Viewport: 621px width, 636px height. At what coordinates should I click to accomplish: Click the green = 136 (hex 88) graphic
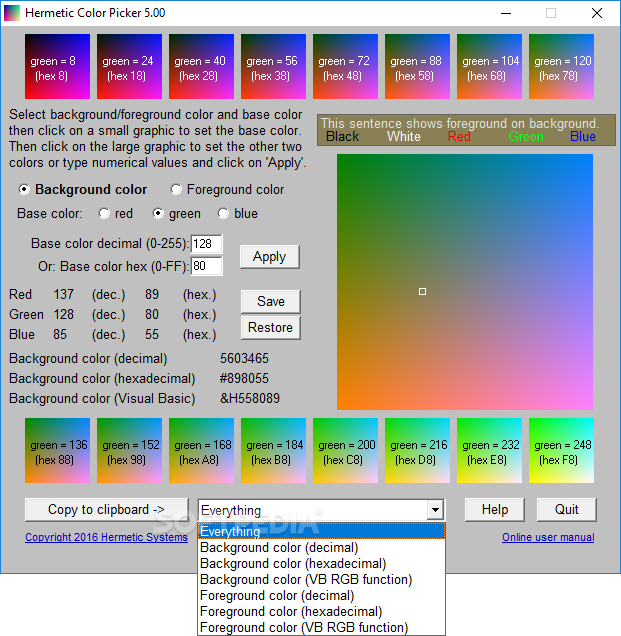[x=57, y=451]
